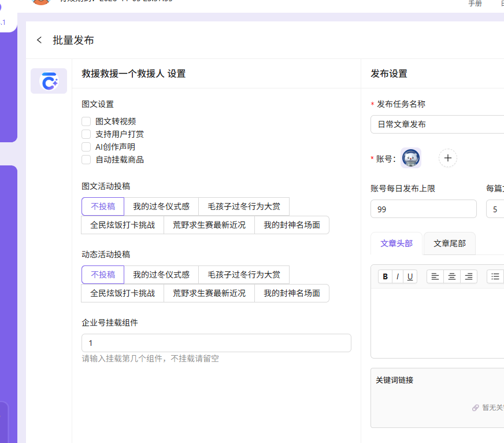
Task: Apply underline formatting to article text
Action: coord(409,276)
